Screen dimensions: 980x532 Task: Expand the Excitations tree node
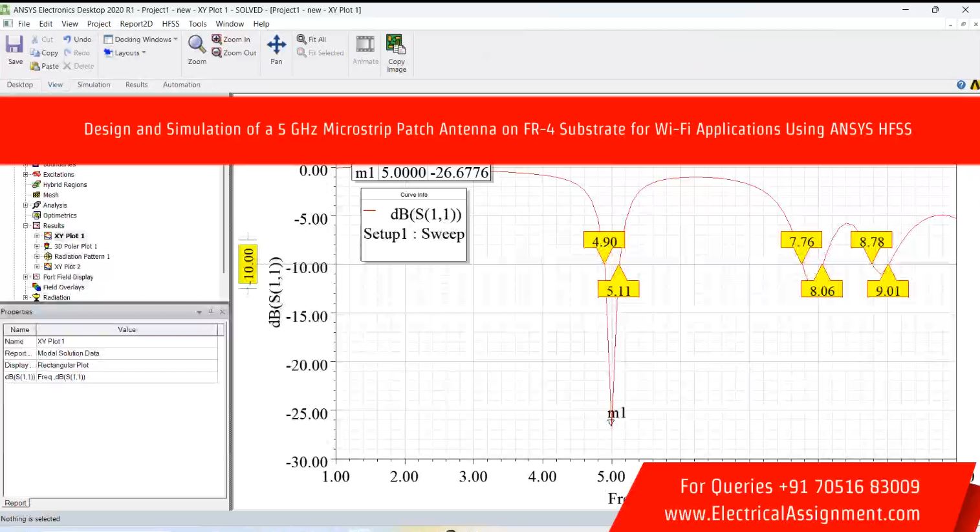pyautogui.click(x=26, y=175)
